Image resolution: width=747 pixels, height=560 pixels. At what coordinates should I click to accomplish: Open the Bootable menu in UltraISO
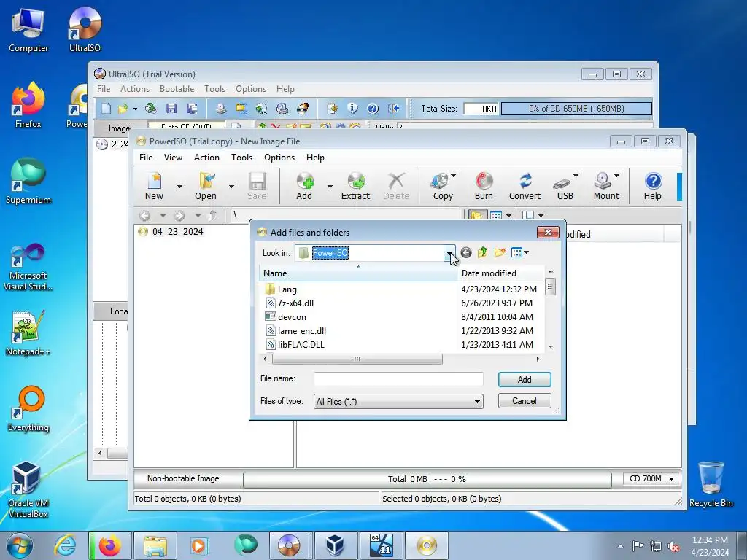177,89
